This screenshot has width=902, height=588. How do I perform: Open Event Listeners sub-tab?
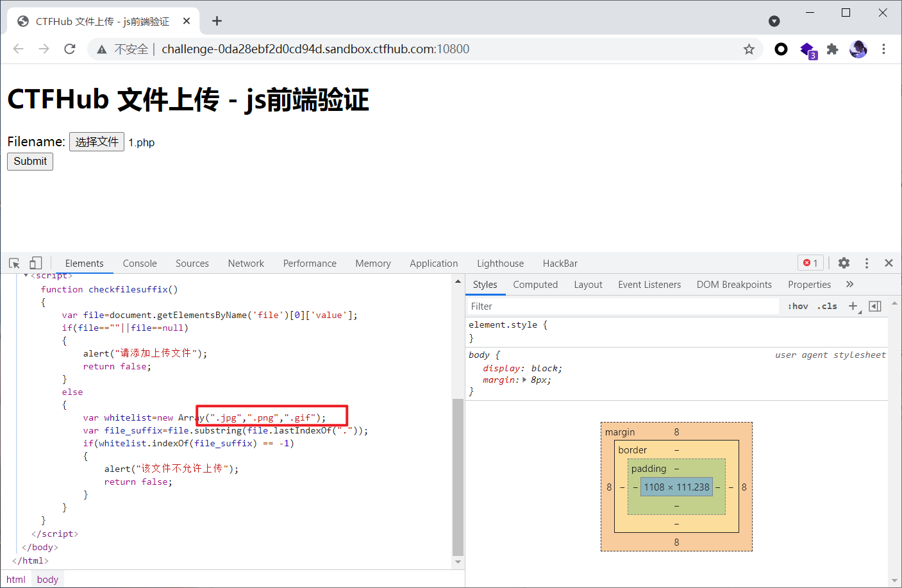coord(649,285)
